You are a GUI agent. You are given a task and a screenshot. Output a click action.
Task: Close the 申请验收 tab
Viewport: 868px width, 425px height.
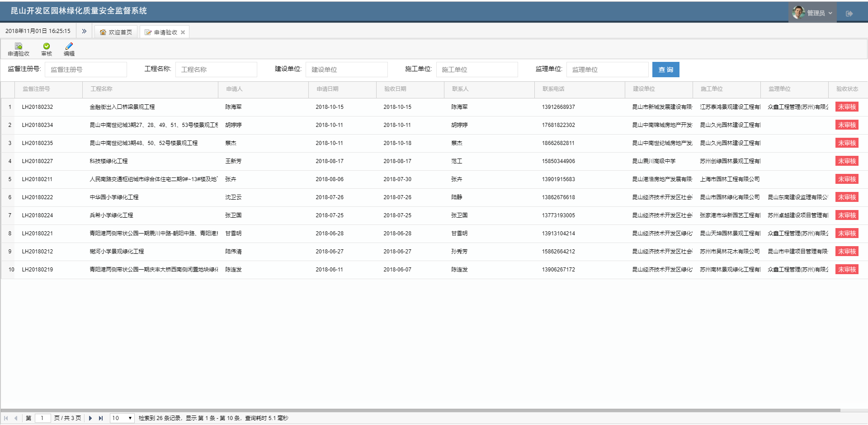tap(183, 33)
